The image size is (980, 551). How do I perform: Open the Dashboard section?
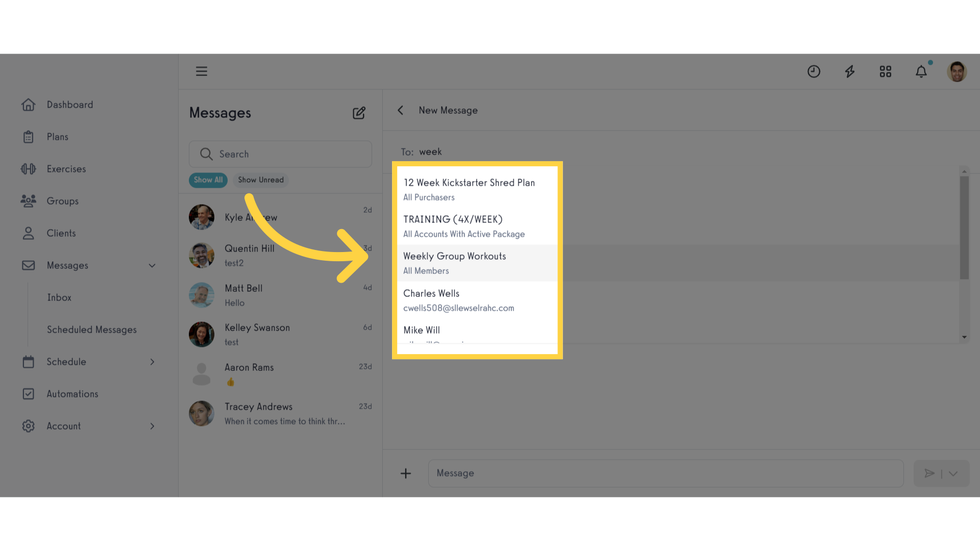click(70, 104)
